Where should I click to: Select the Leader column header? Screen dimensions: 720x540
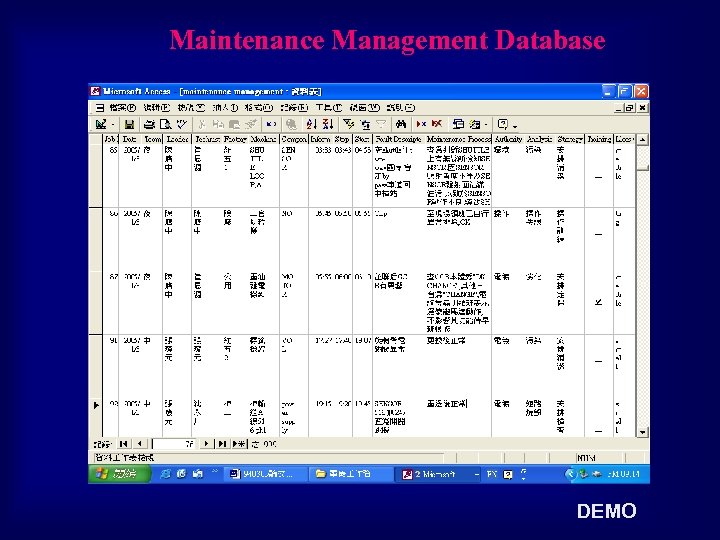click(x=177, y=139)
